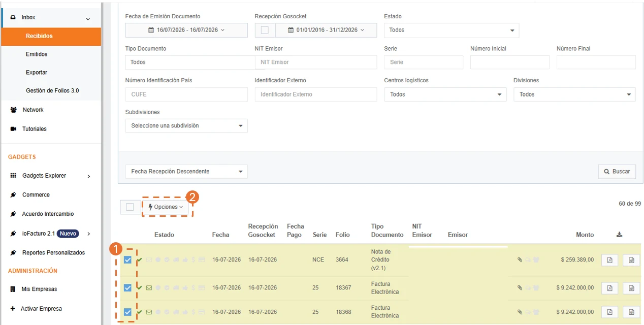The width and height of the screenshot is (644, 325).
Task: Click PDF icon for folio 18368
Action: (609, 312)
